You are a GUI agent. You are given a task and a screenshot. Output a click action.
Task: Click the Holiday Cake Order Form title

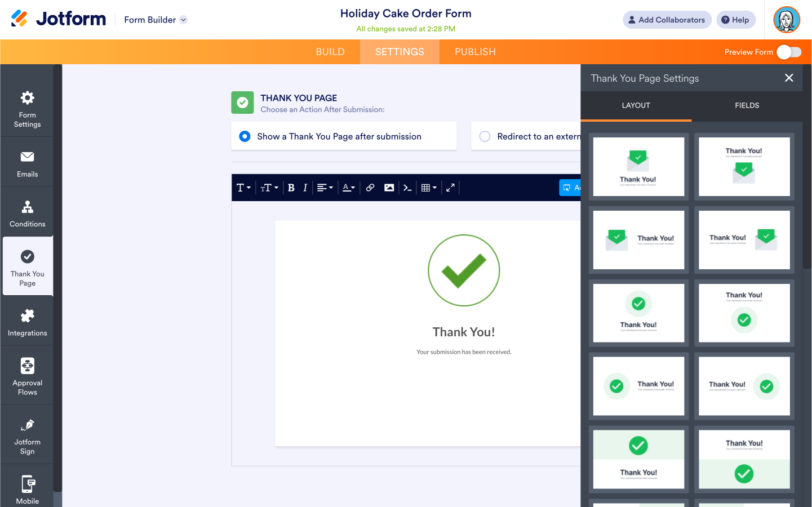[406, 14]
